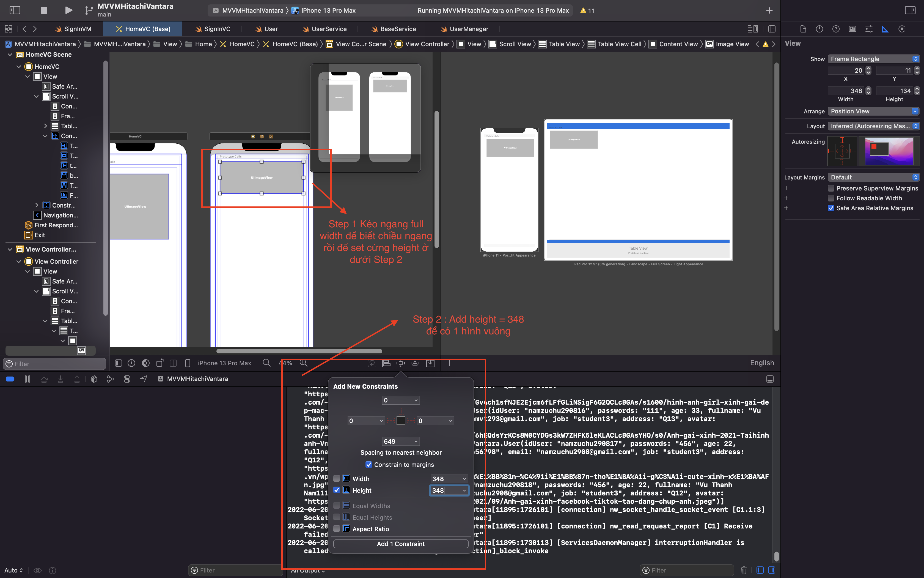The image size is (924, 578).
Task: Switch to the SignInVM tab
Action: click(x=73, y=29)
